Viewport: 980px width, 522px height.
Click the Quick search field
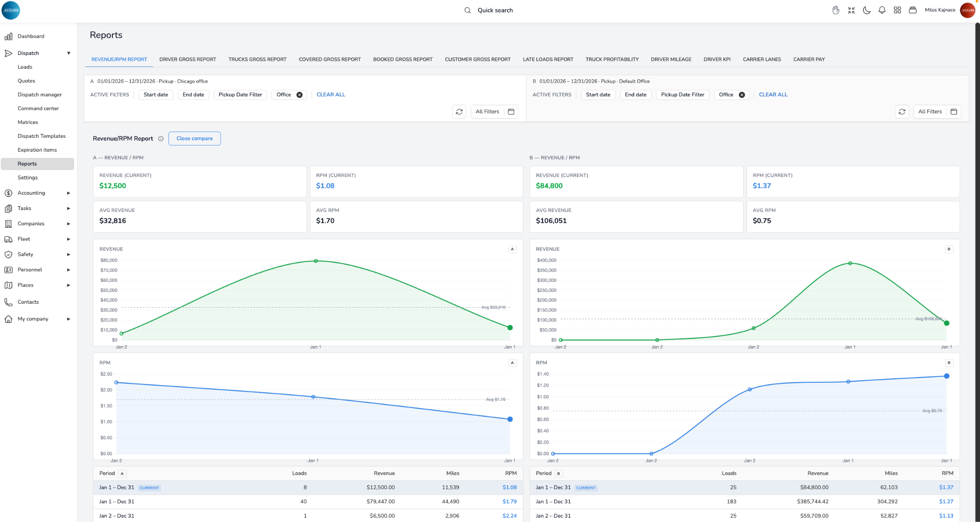click(495, 10)
